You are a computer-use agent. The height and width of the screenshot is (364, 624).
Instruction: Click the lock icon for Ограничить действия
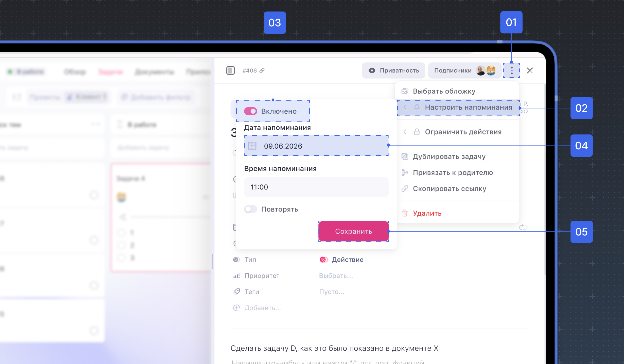(x=417, y=132)
